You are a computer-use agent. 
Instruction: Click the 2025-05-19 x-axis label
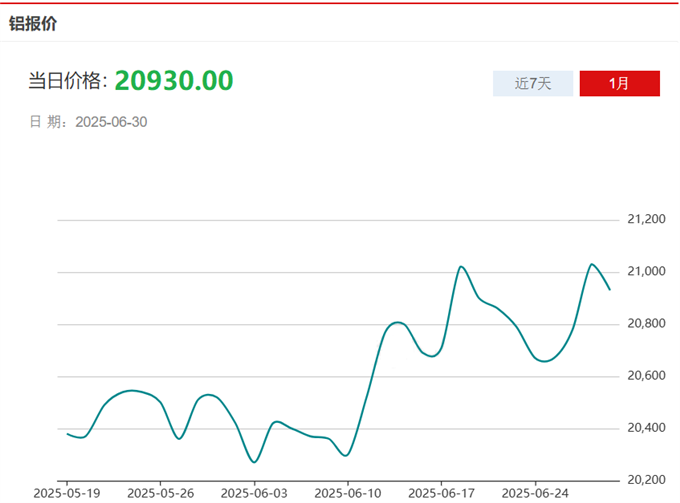(66, 493)
